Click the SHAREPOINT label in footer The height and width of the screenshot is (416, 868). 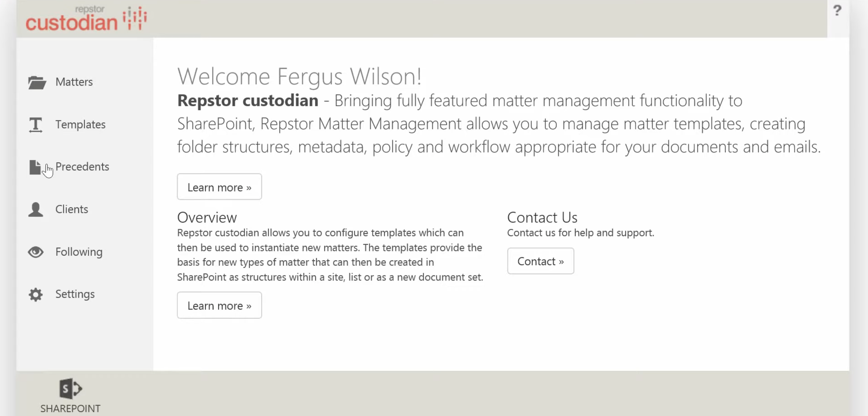(x=70, y=408)
